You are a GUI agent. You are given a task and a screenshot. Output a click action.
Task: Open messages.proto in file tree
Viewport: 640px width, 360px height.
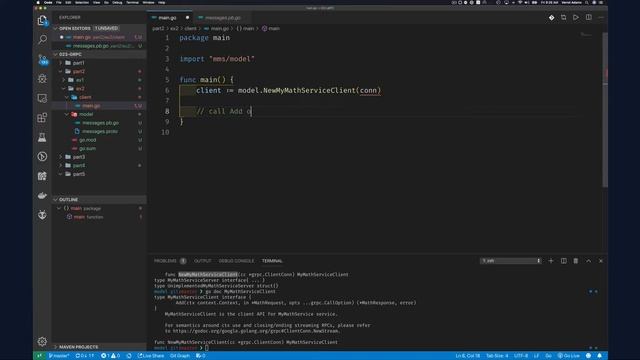[100, 131]
